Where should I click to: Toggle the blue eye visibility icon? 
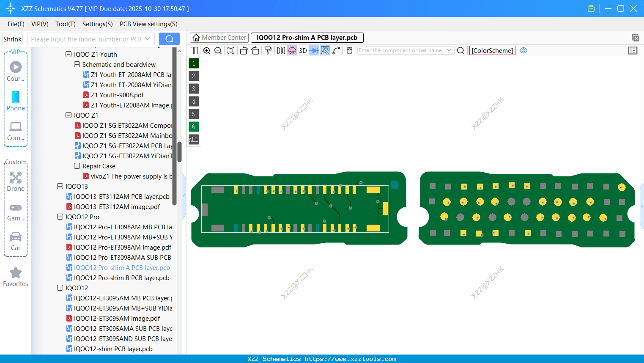(523, 50)
